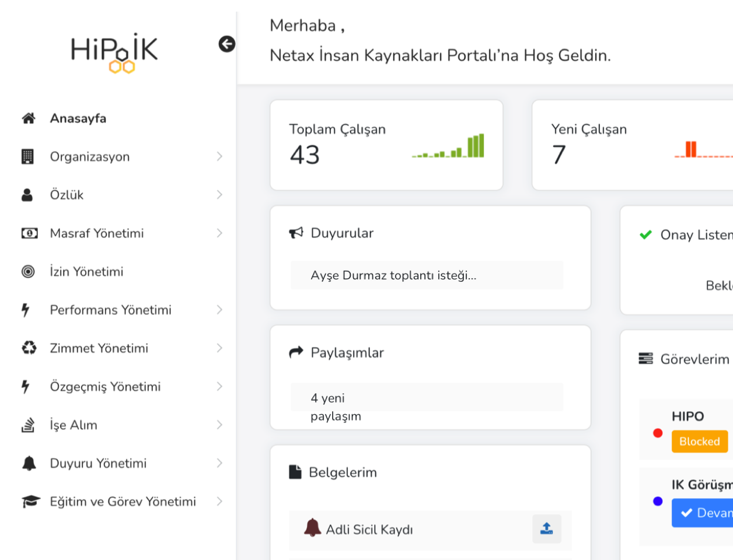Click the red dot beside HIPO task

(658, 433)
